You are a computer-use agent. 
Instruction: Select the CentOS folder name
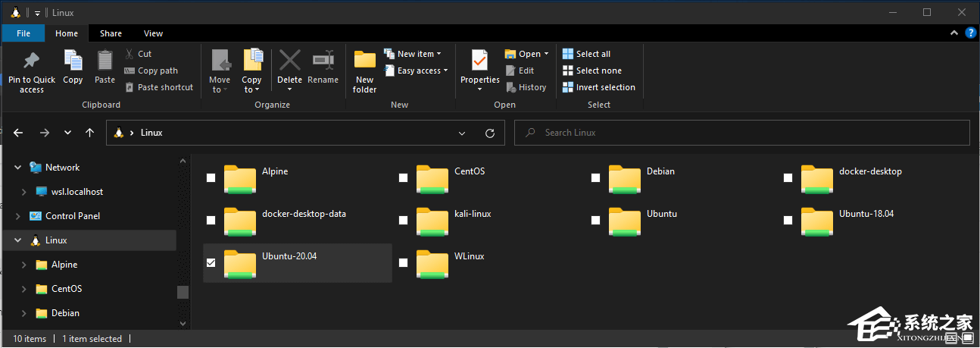point(470,171)
